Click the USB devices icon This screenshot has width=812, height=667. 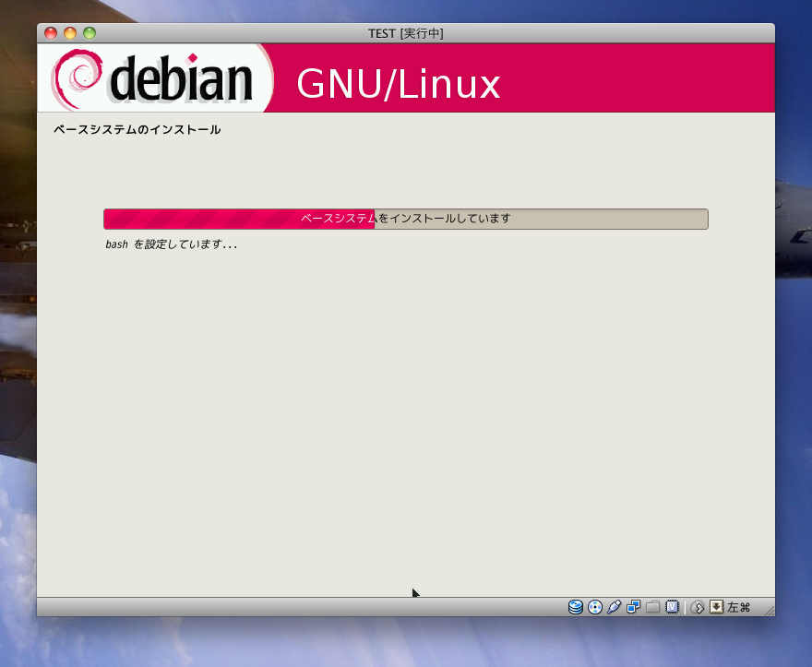[615, 607]
